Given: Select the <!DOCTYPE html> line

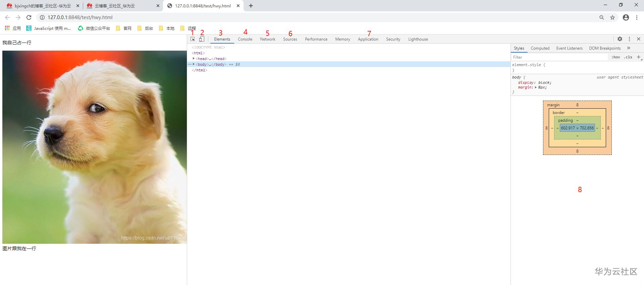Looking at the screenshot, I should (208, 47).
